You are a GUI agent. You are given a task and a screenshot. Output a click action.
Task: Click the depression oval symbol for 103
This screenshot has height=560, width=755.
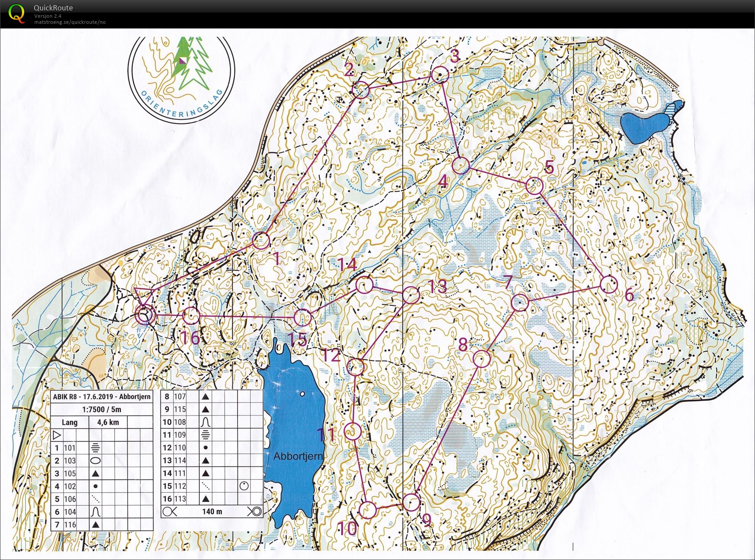(x=95, y=460)
